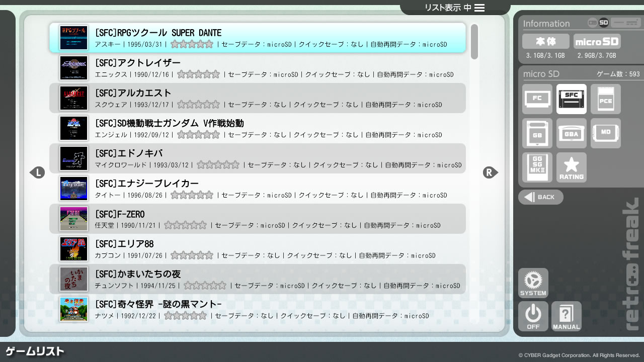Image resolution: width=644 pixels, height=362 pixels.
Task: Select title [SFC]エドノキバ
Action: (129, 153)
